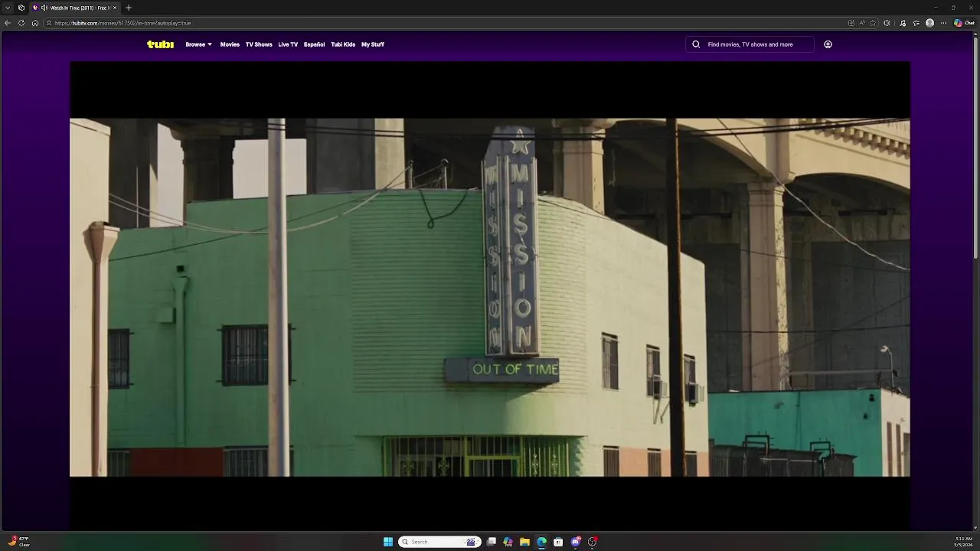
Task: Switch to the Español section
Action: (314, 44)
